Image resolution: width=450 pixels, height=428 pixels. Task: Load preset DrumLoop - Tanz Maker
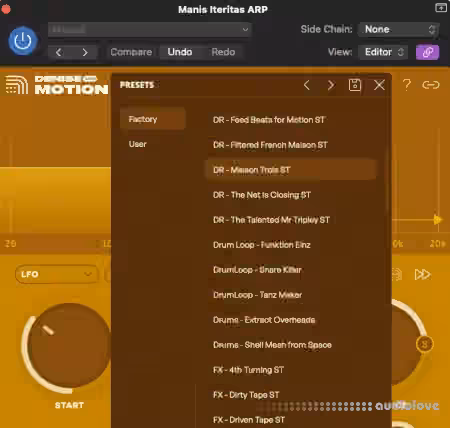pos(291,295)
